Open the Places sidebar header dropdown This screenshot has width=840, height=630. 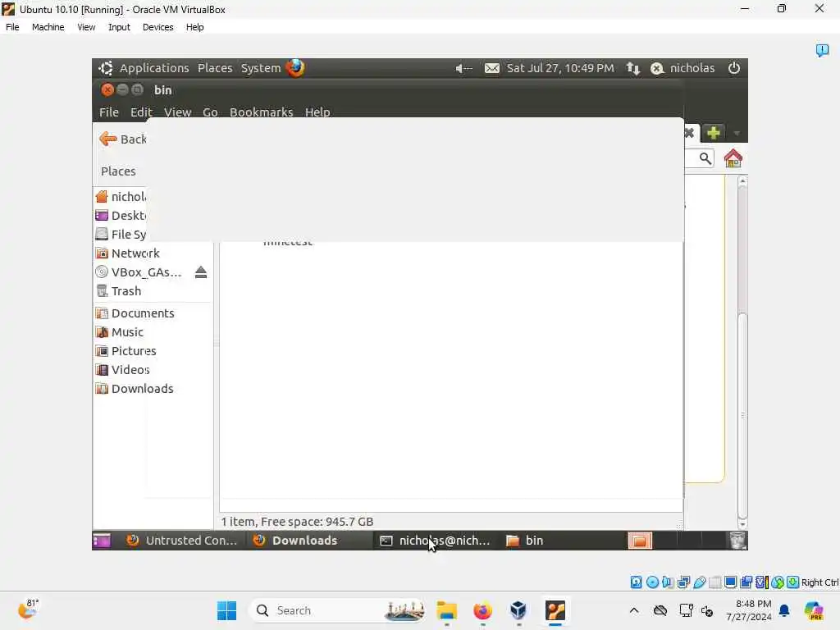[118, 171]
